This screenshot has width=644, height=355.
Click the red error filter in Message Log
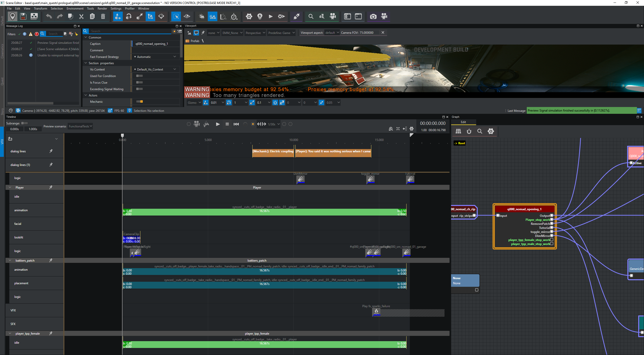(x=37, y=34)
